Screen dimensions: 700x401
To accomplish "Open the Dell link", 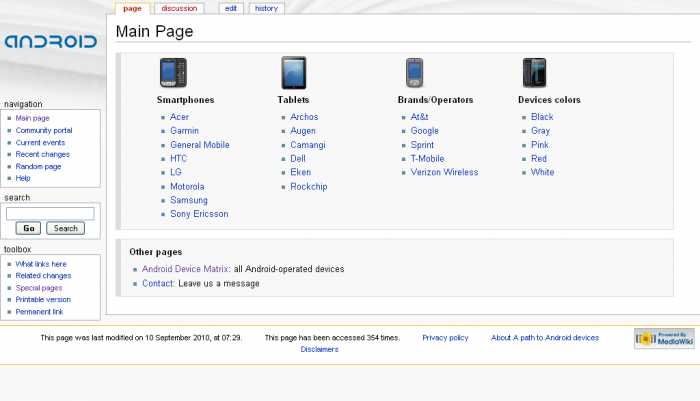I will tap(298, 159).
